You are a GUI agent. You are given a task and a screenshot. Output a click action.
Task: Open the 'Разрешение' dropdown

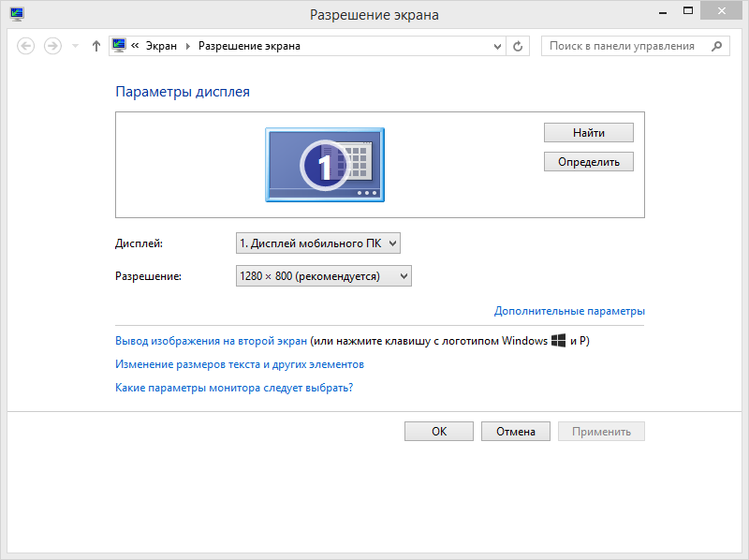point(323,276)
